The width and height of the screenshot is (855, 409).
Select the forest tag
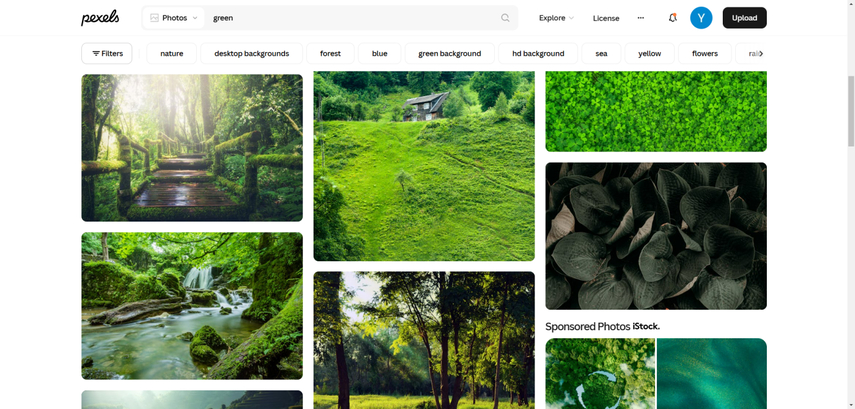click(330, 54)
